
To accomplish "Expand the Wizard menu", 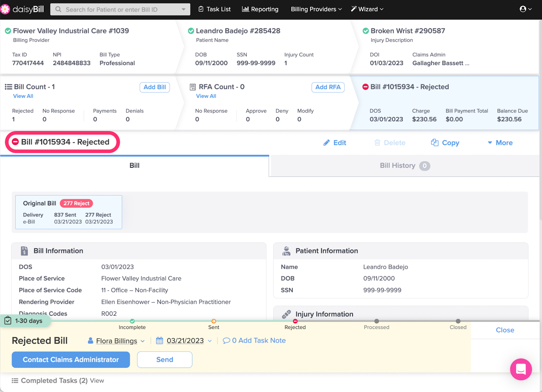I will 367,9.
